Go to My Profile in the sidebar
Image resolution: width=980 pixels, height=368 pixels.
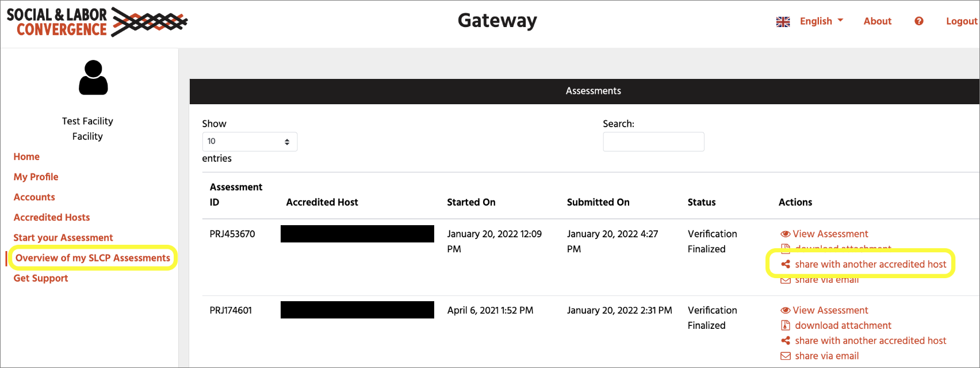pos(36,177)
